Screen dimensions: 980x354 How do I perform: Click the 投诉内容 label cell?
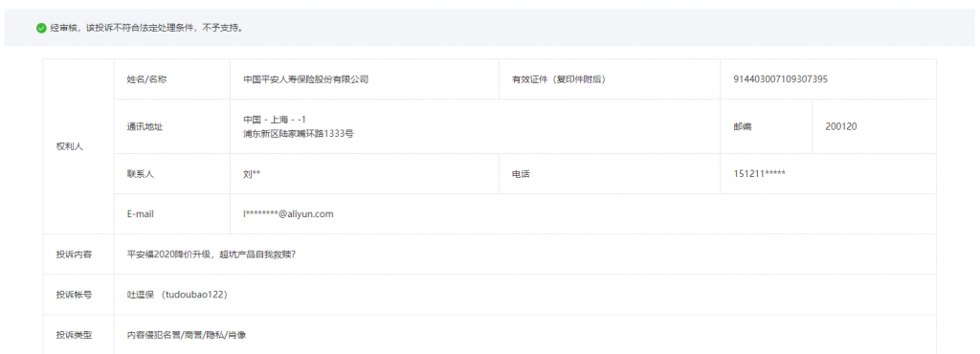(x=78, y=254)
